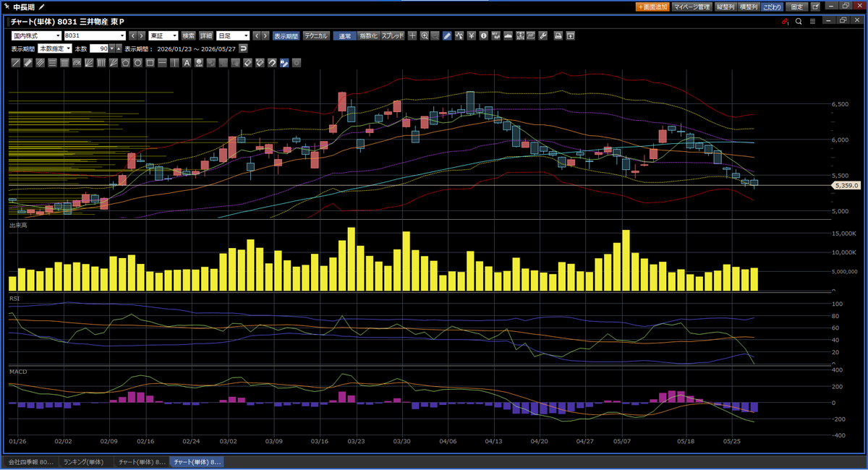Image resolution: width=868 pixels, height=470 pixels.
Task: Toggle the 通常 display mode
Action: click(345, 35)
